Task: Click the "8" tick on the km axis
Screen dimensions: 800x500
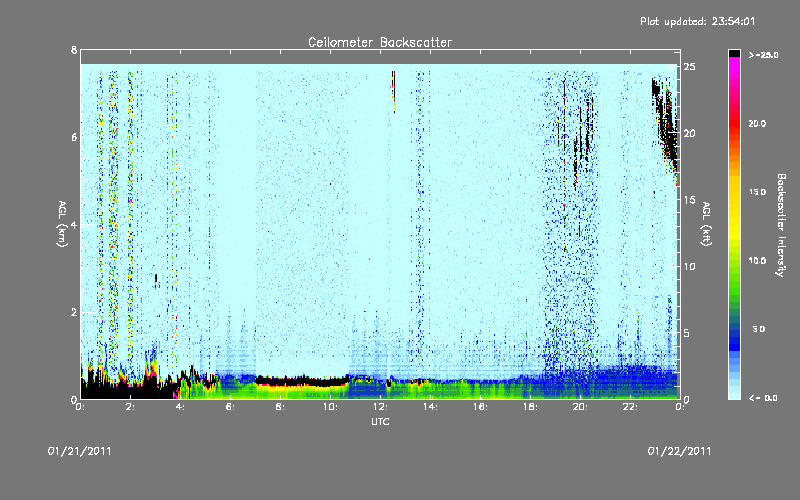Action: (x=74, y=50)
